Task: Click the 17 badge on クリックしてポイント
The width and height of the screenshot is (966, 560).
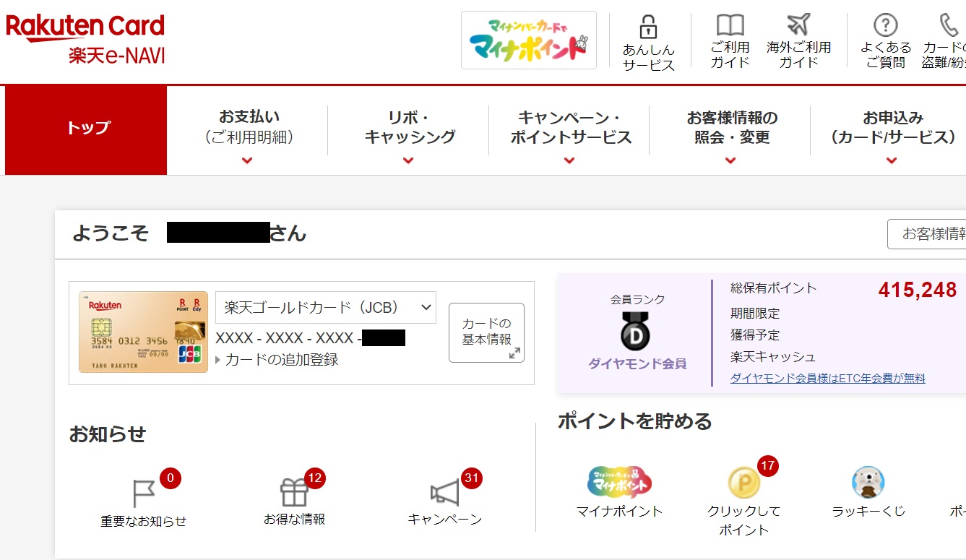Action: (x=767, y=466)
